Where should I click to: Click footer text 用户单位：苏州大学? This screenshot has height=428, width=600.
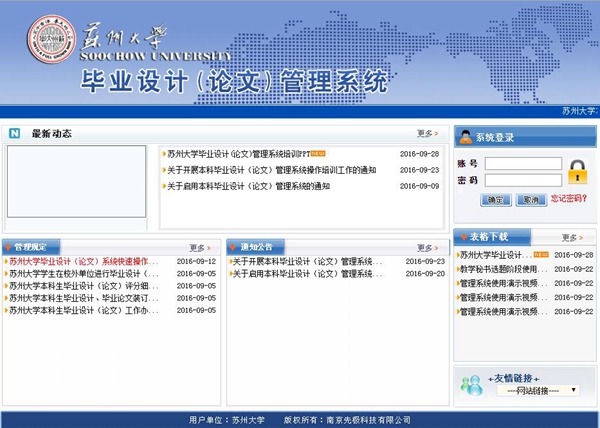click(x=227, y=420)
